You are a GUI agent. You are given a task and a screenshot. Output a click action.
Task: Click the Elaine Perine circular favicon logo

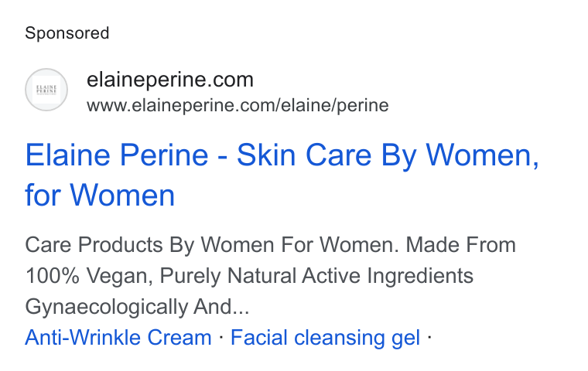tap(46, 90)
